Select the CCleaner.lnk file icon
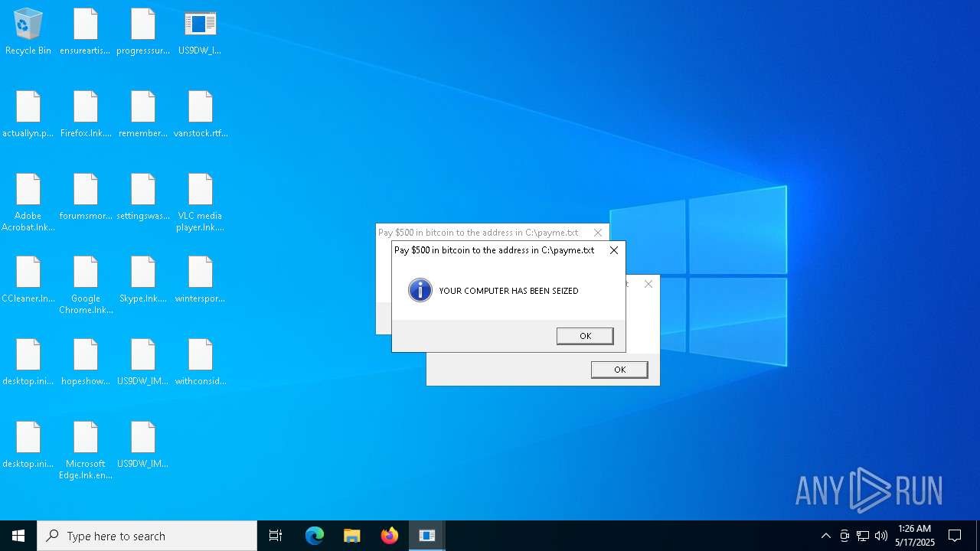980x551 pixels. tap(28, 279)
